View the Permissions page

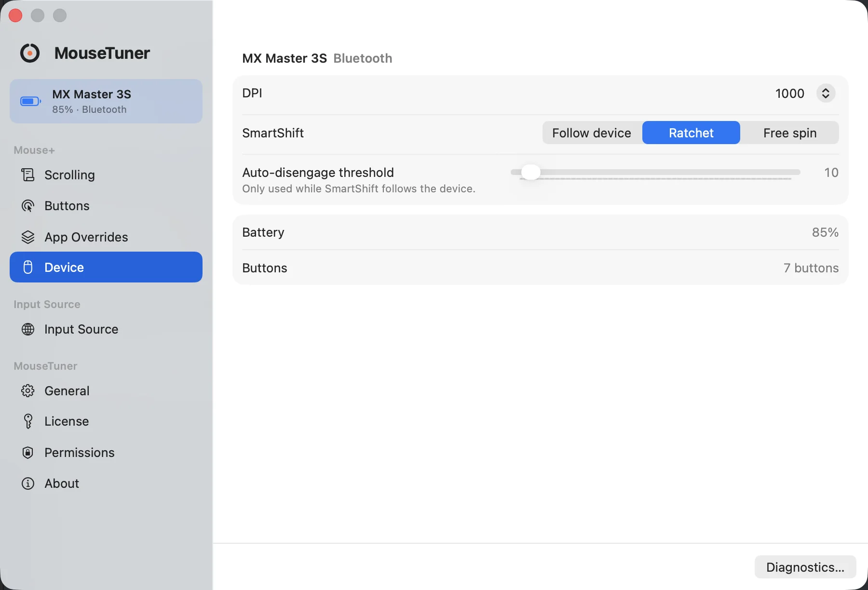coord(106,453)
